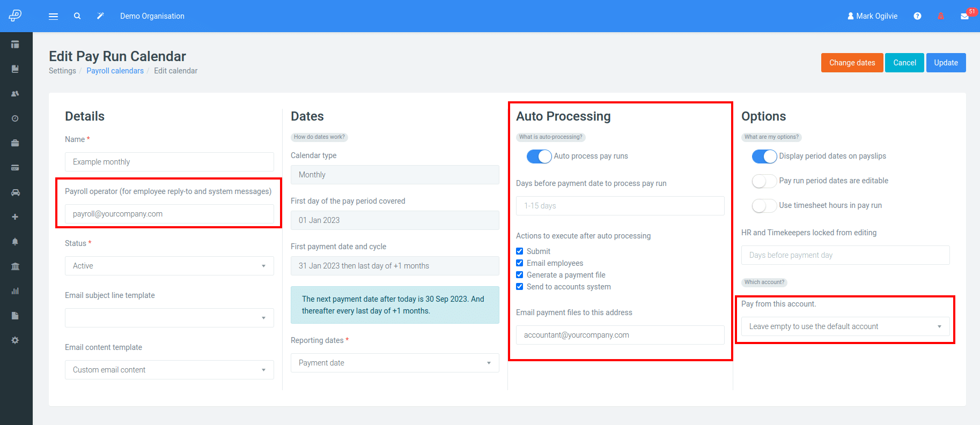980x425 pixels.
Task: Click the Change dates button
Action: [x=852, y=63]
